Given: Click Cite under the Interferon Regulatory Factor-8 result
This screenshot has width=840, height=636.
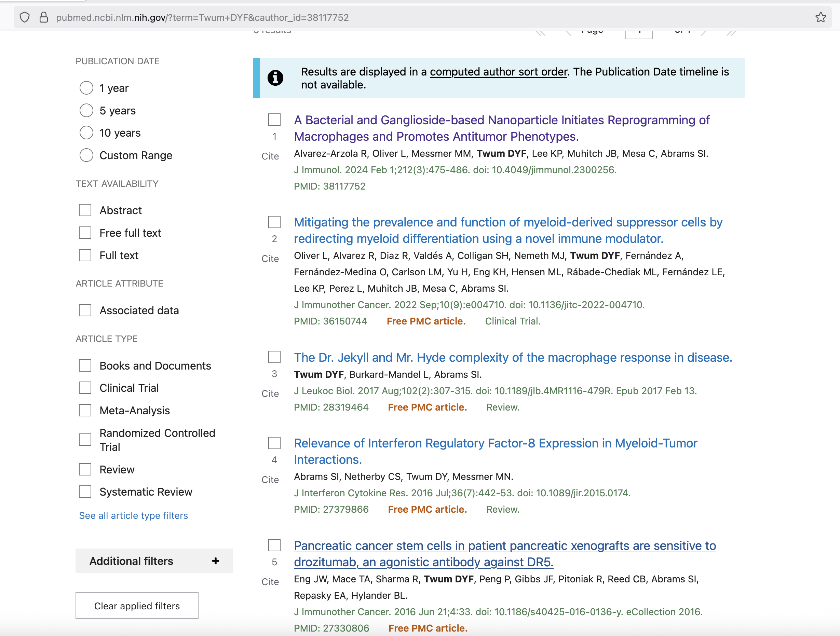Looking at the screenshot, I should pos(270,480).
